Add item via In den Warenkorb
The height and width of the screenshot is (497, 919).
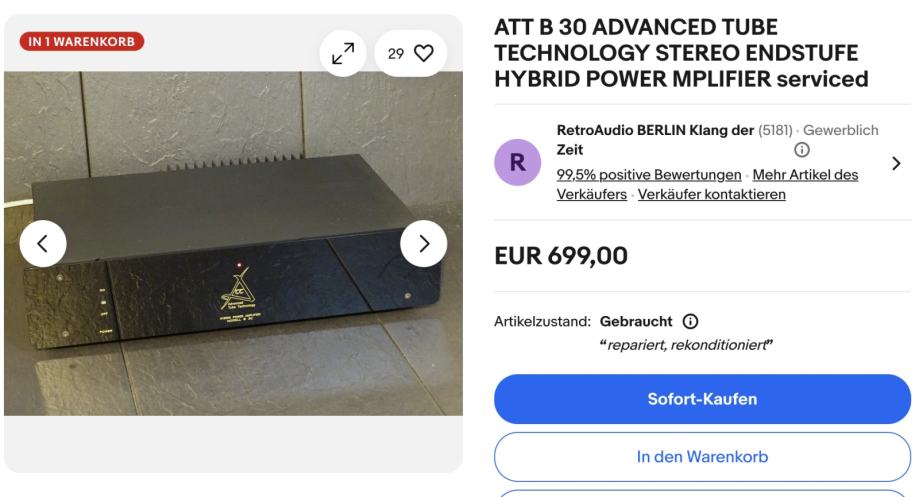(702, 457)
